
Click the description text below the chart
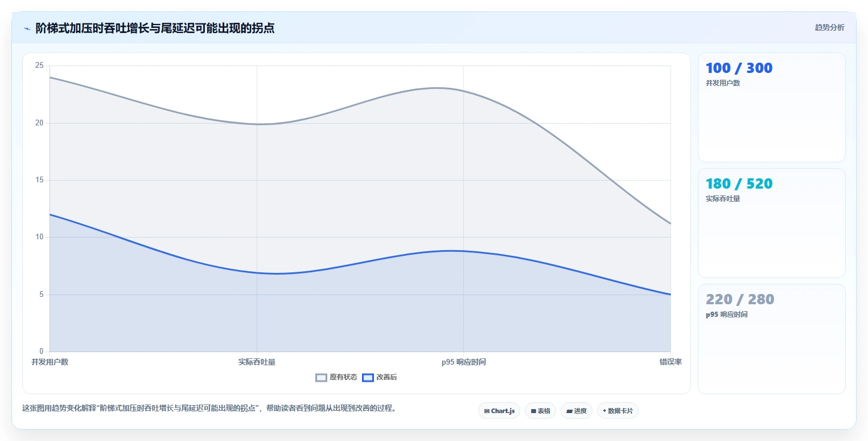tap(209, 408)
